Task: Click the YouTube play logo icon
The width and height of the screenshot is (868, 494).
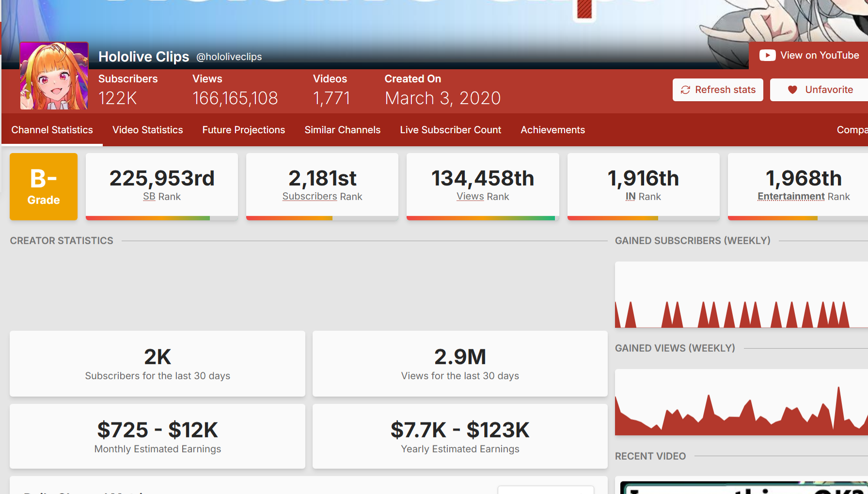Action: [x=767, y=56]
